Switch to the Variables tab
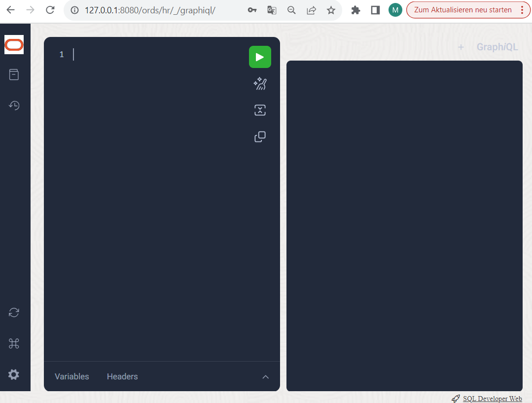The height and width of the screenshot is (403, 532). click(x=71, y=376)
